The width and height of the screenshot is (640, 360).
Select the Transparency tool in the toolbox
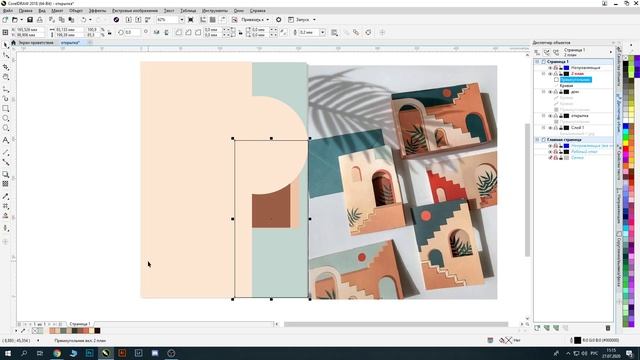pos(6,184)
